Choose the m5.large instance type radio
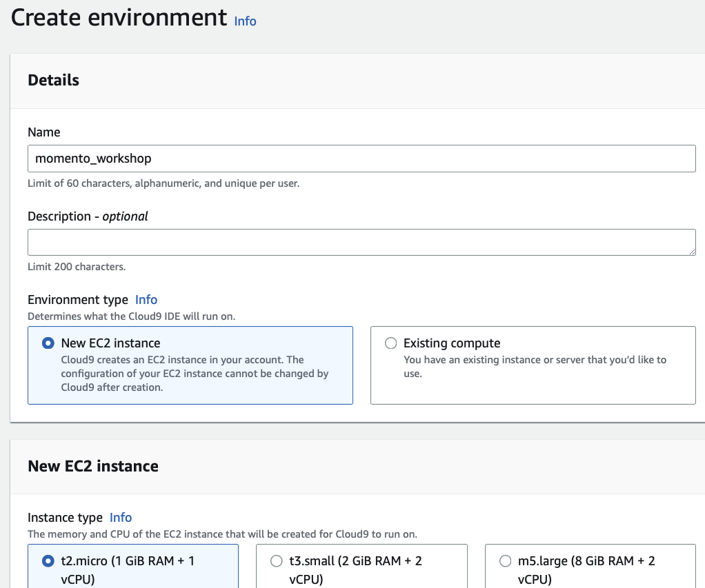Image resolution: width=705 pixels, height=588 pixels. pos(506,561)
